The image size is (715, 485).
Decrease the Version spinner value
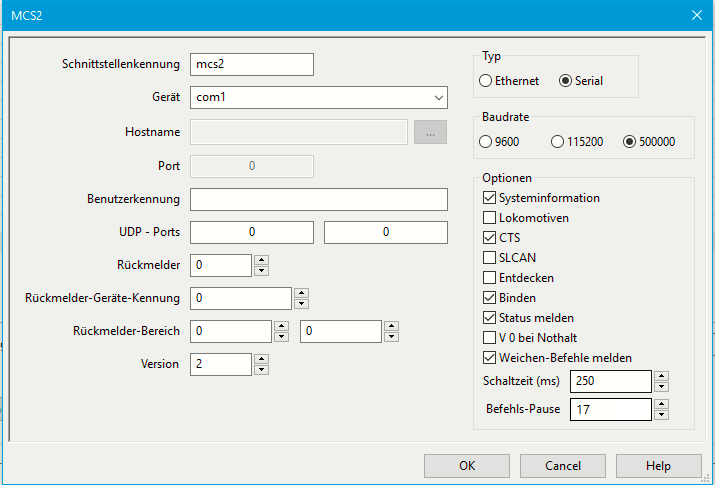[261, 370]
